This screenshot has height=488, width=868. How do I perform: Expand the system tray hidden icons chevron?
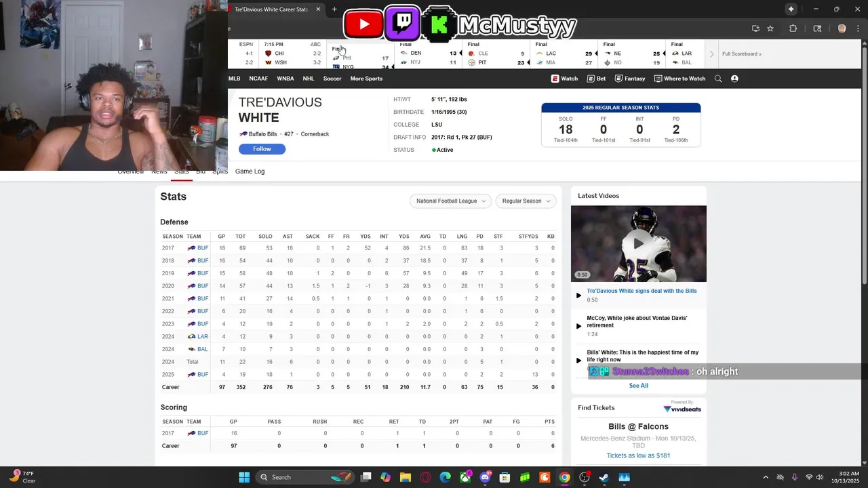(766, 477)
